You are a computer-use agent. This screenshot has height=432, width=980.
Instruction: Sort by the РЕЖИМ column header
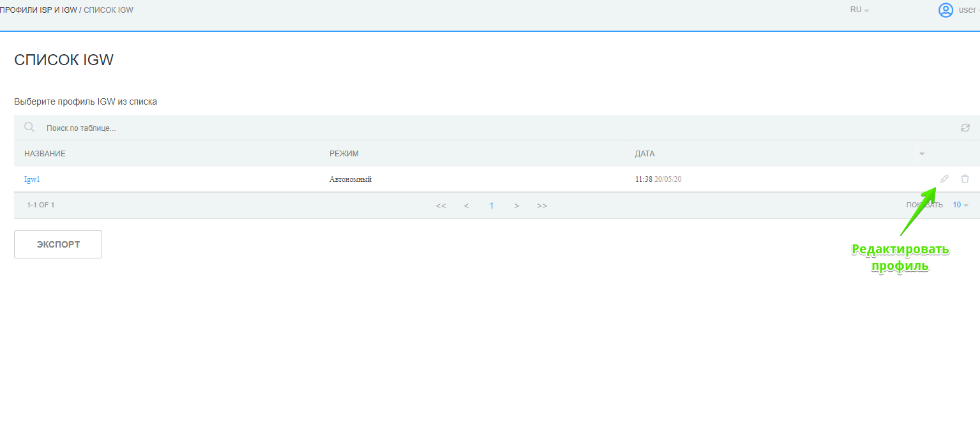[x=344, y=154]
